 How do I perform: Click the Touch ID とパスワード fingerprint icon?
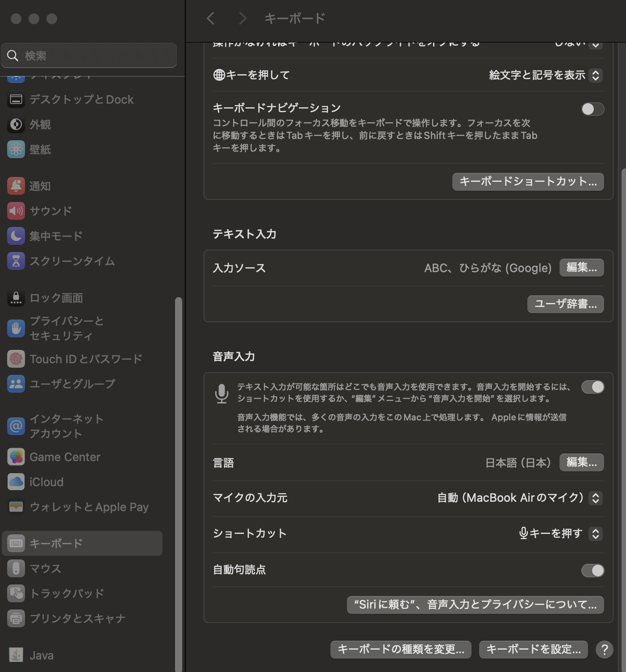click(x=16, y=359)
